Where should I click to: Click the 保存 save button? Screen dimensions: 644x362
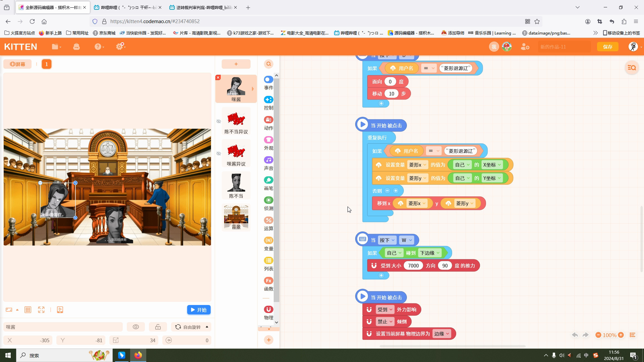(x=607, y=47)
